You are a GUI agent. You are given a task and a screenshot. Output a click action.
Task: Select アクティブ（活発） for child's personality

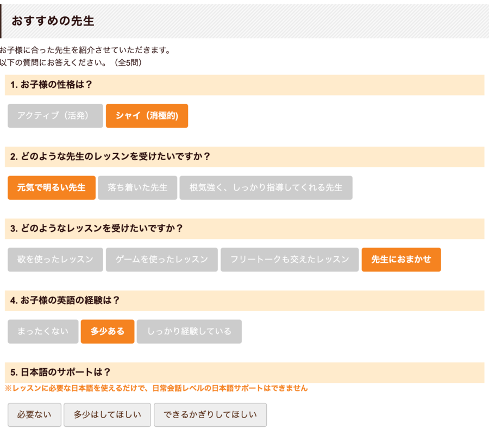[x=54, y=116]
